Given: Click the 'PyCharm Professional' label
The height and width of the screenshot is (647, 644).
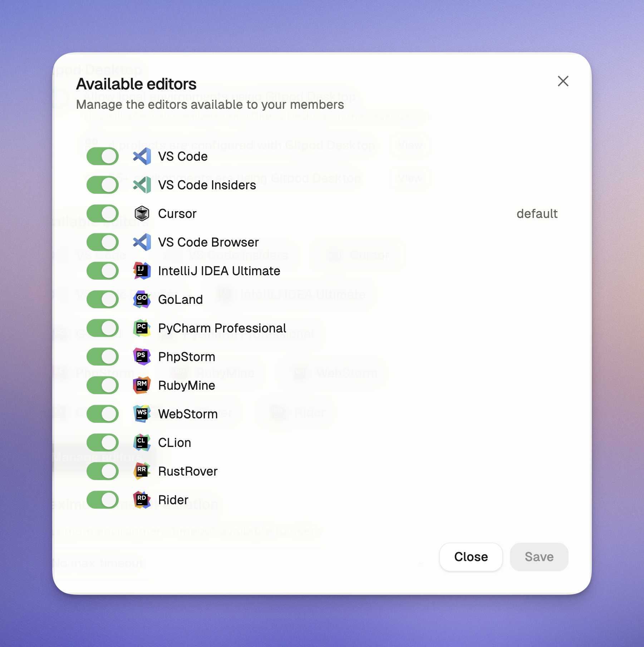Looking at the screenshot, I should pyautogui.click(x=222, y=328).
